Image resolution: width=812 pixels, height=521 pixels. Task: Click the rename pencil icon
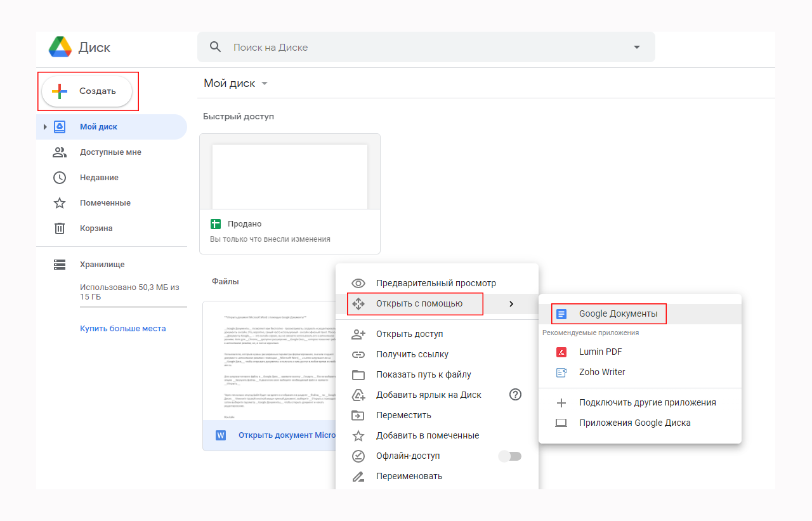[x=358, y=476]
